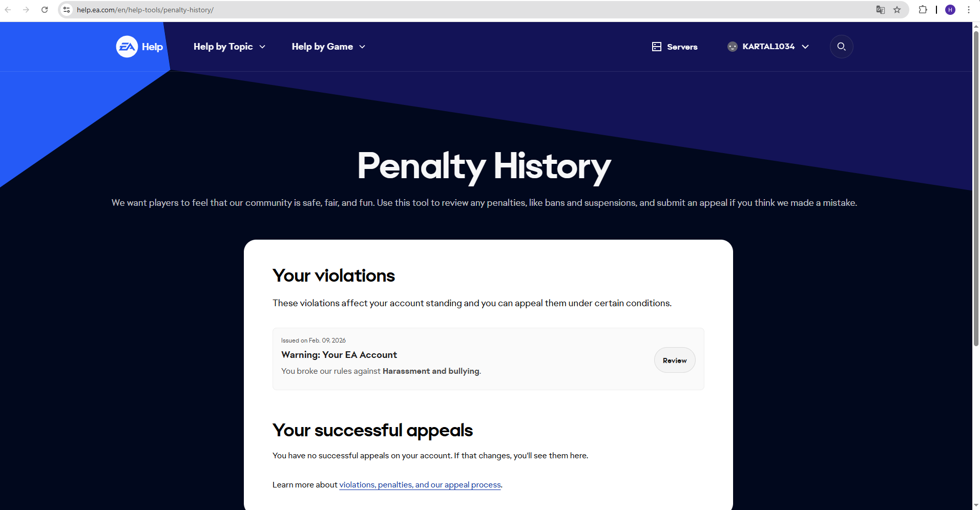Viewport: 980px width, 510px height.
Task: Expand the Help by Game menu
Action: [x=328, y=47]
